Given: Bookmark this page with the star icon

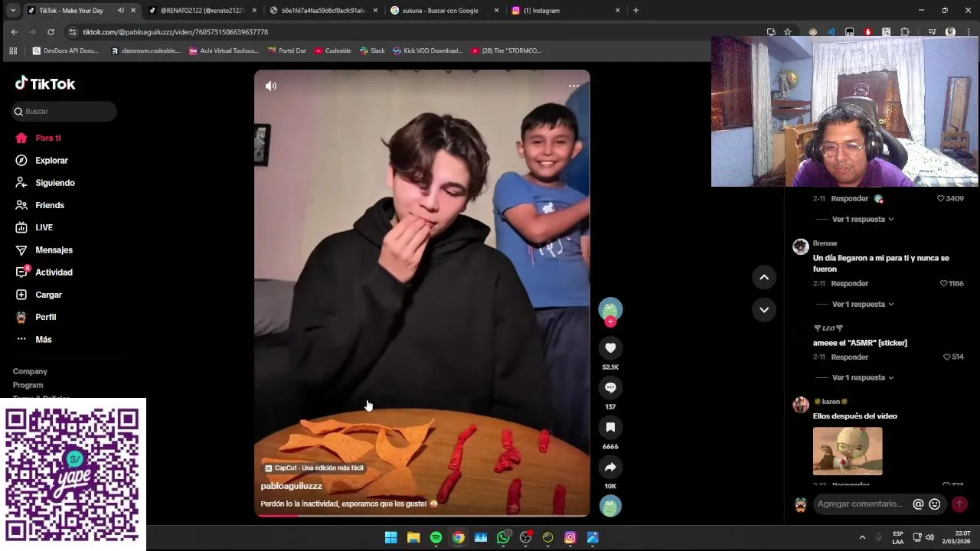Looking at the screenshot, I should coord(787,32).
